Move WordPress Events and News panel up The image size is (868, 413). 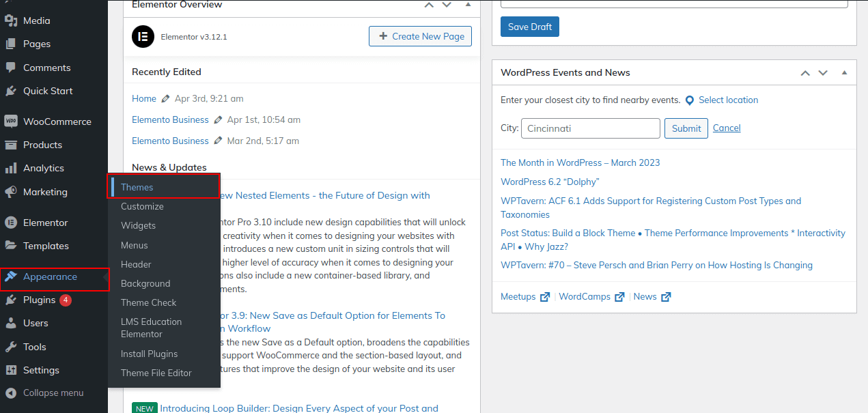[805, 72]
